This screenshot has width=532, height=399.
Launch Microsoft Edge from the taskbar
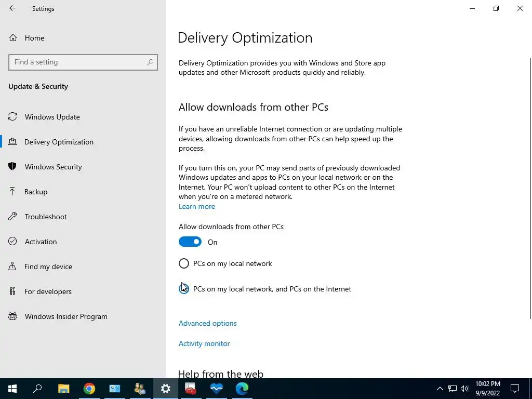[x=242, y=389]
